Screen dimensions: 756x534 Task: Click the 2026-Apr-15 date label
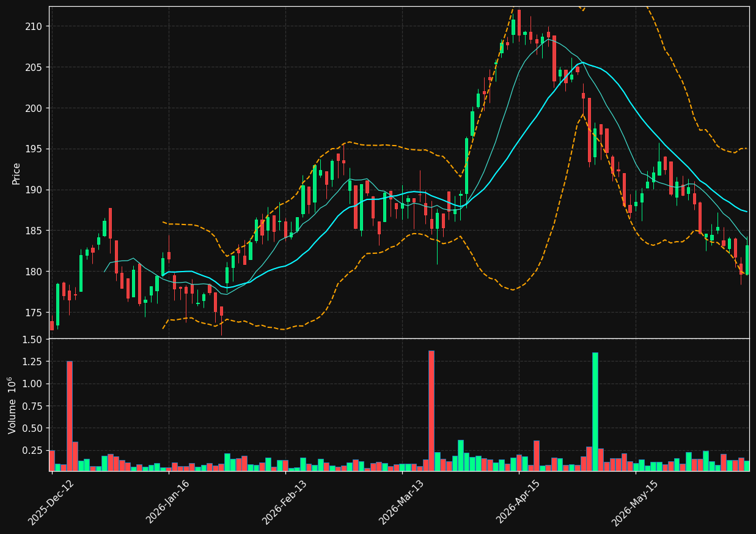[518, 502]
